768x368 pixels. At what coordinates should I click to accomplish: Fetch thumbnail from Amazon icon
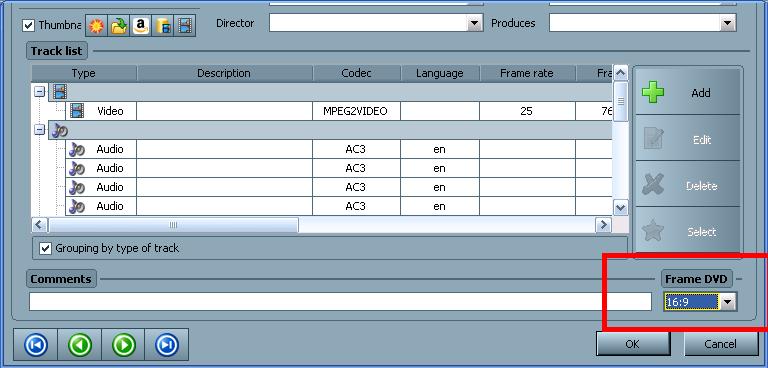[x=141, y=25]
